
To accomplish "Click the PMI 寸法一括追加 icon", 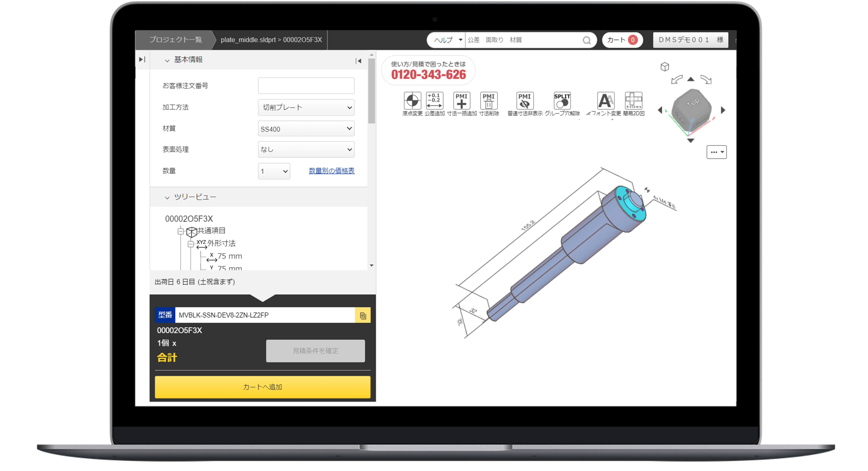I will [461, 101].
